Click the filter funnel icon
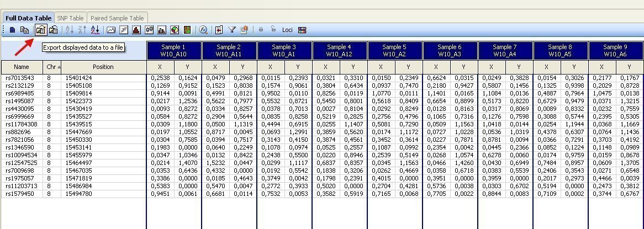 [232, 30]
